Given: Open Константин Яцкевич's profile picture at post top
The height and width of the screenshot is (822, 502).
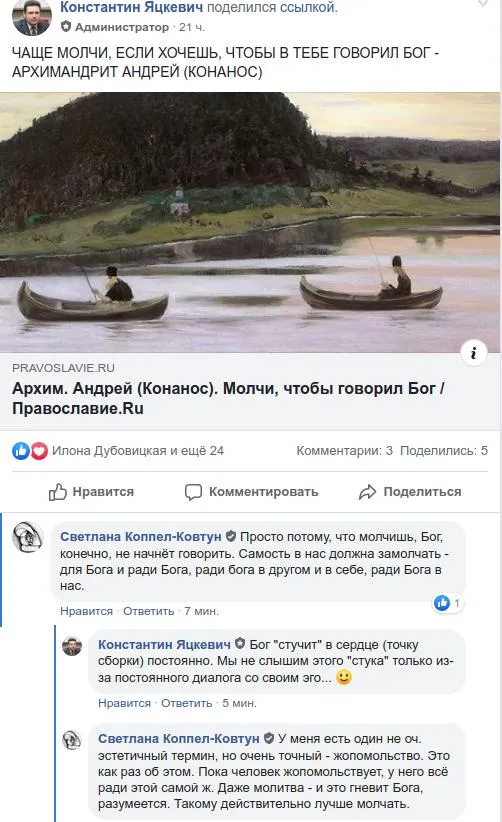Looking at the screenshot, I should [31, 17].
